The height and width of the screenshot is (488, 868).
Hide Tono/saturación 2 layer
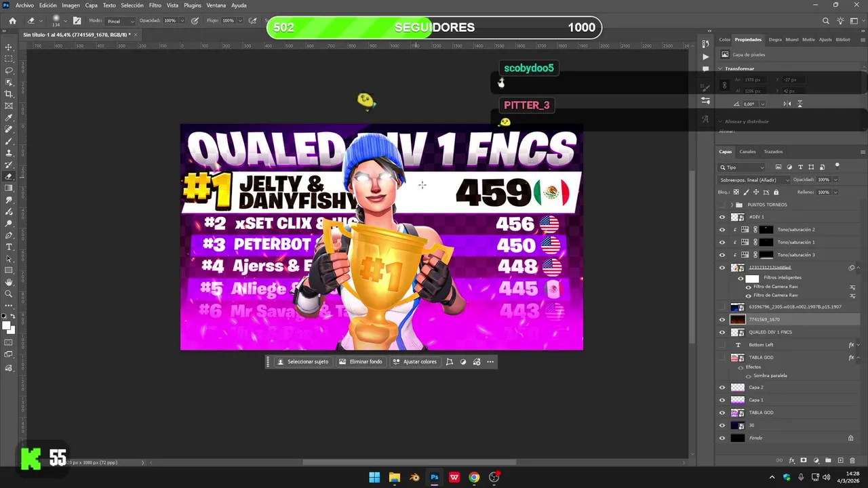722,230
